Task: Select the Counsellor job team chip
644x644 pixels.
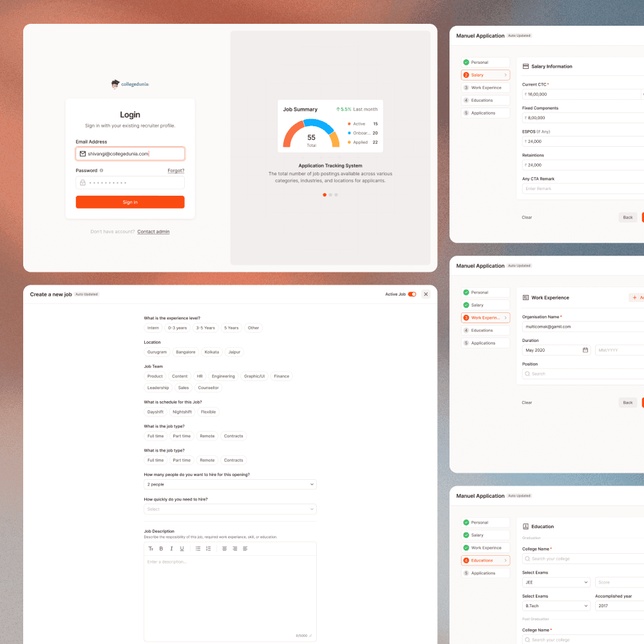Action: tap(208, 388)
